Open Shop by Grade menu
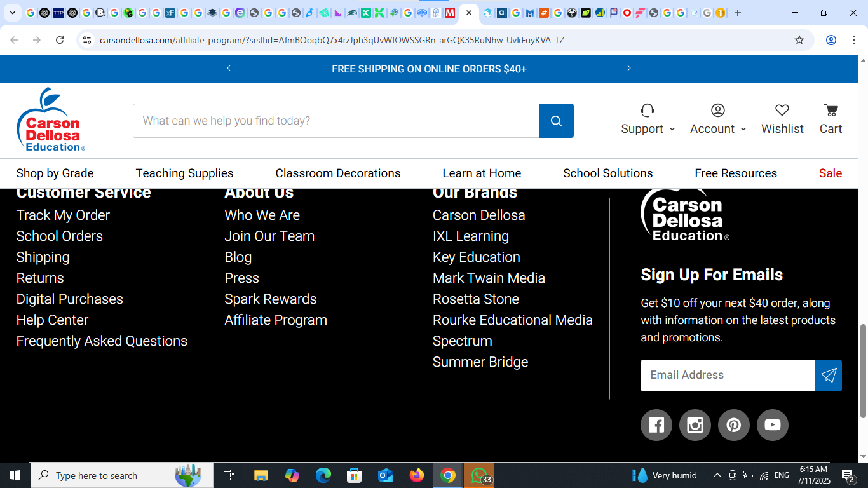The height and width of the screenshot is (488, 868). point(55,173)
